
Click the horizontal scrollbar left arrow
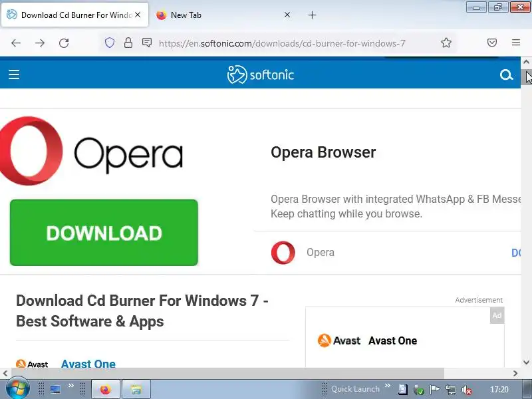coord(5,373)
